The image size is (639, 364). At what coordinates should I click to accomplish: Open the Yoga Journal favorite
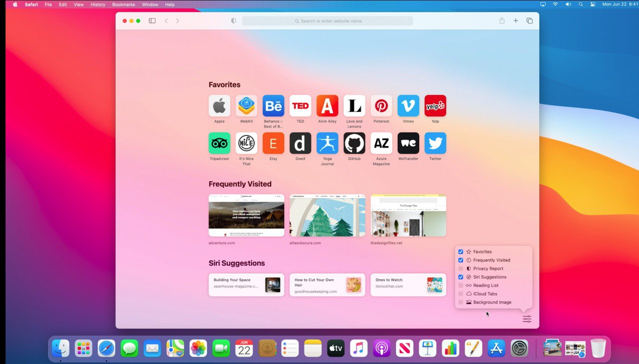coord(327,143)
